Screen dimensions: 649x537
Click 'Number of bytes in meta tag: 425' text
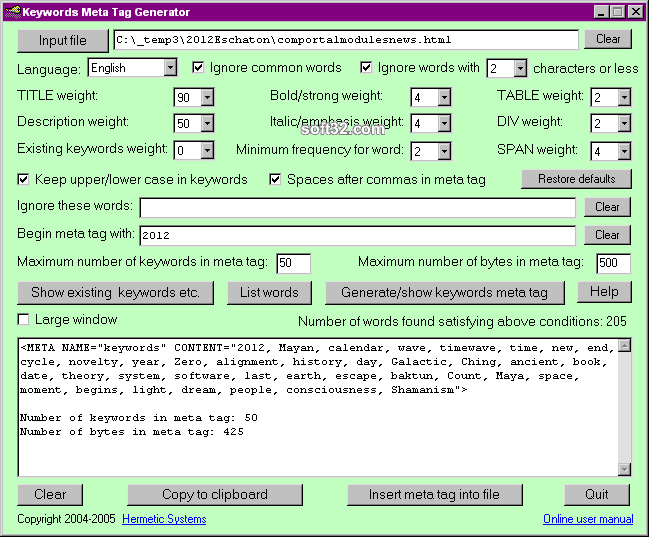click(x=132, y=431)
